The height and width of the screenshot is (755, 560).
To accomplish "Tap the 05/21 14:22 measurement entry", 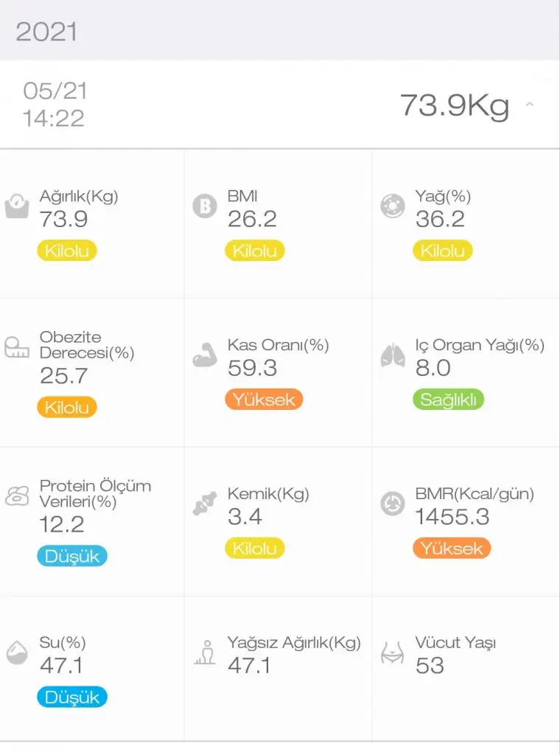I will (x=55, y=105).
